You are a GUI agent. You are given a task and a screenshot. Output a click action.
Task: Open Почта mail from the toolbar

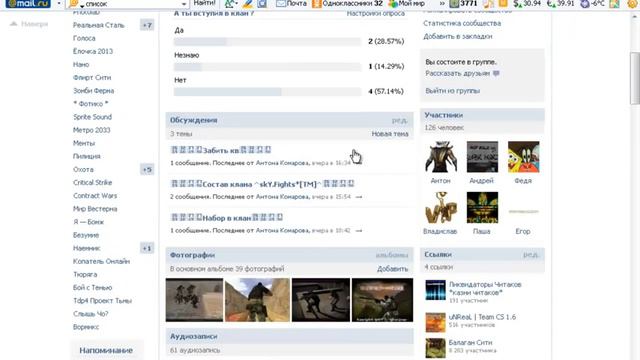(x=291, y=4)
